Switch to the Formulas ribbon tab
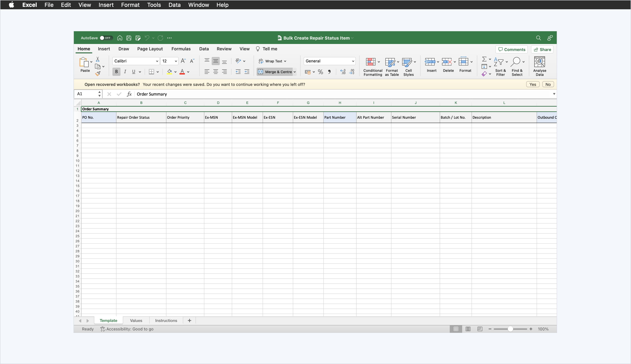631x364 pixels. point(181,49)
